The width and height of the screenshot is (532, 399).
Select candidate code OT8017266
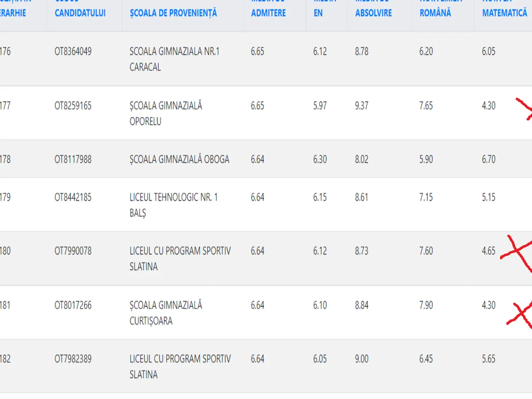[73, 305]
